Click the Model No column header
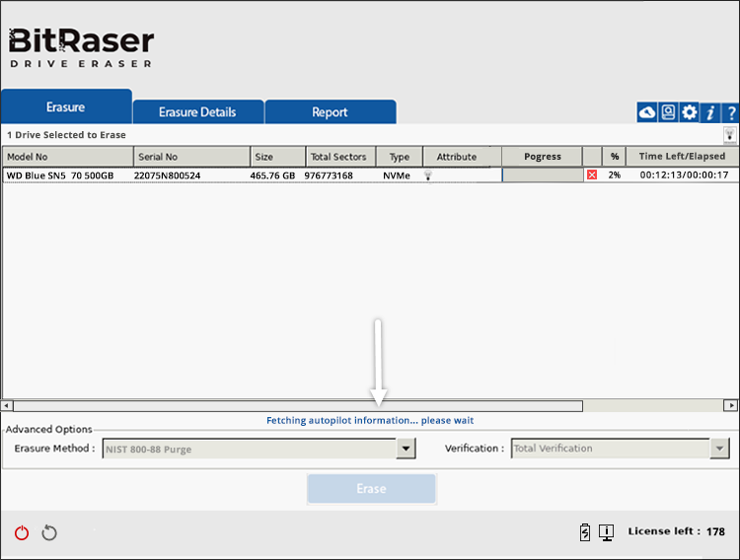The height and width of the screenshot is (560, 740). click(67, 157)
